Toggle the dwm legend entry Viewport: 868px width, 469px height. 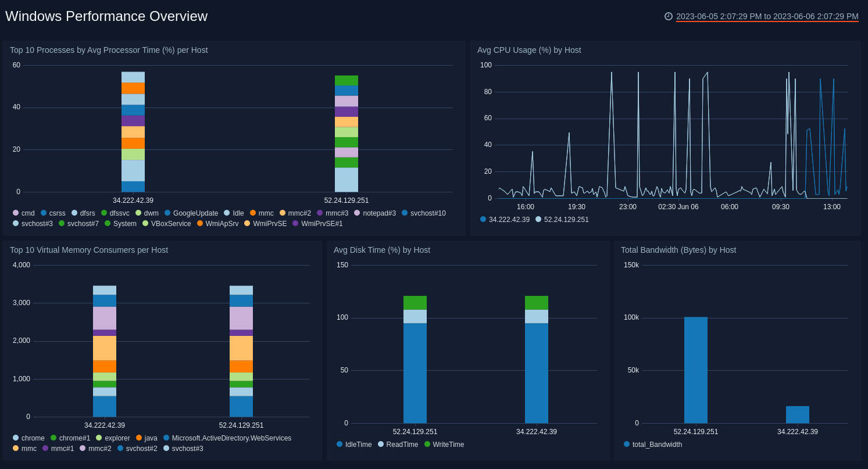[x=147, y=213]
